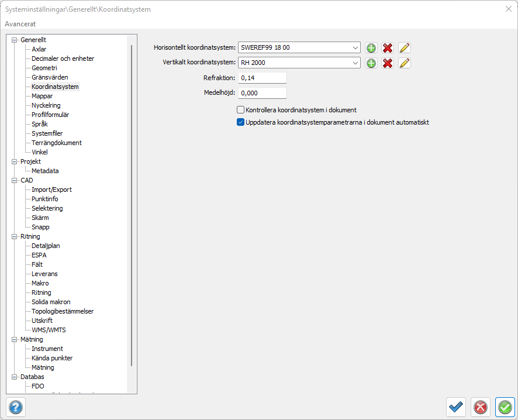Screen dimensions: 518x420
Task: Open the Vertikalt koordinatsystem dropdown
Action: pos(356,63)
